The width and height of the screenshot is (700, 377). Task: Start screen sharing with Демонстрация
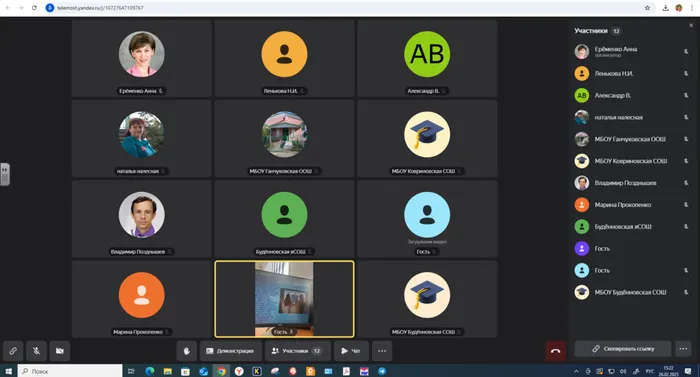click(x=230, y=351)
